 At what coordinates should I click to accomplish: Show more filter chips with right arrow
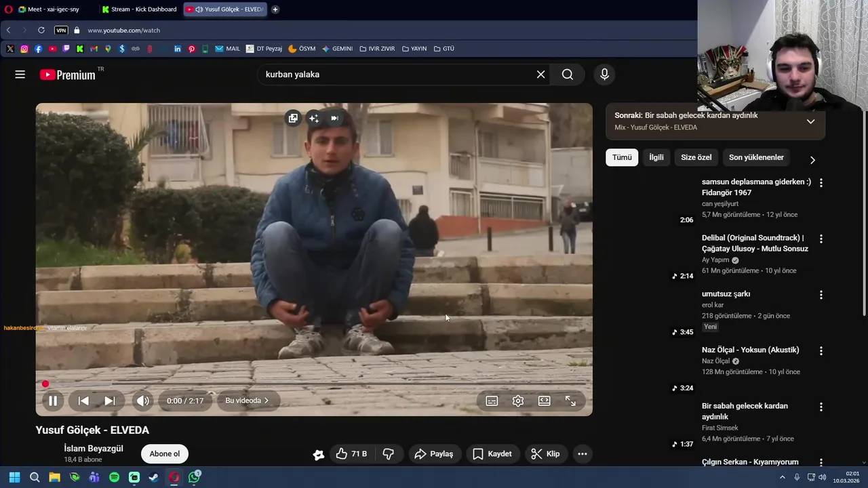coord(812,160)
